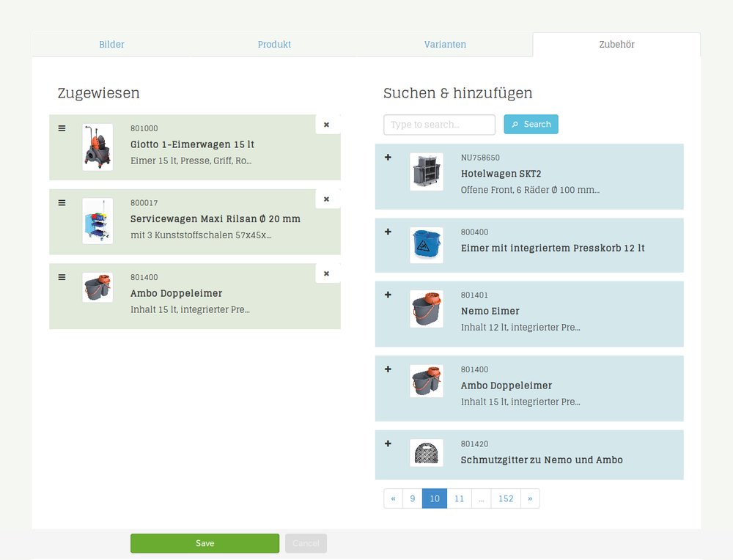Remove Giotto 1-Eimerwagen with the X control

pyautogui.click(x=326, y=124)
